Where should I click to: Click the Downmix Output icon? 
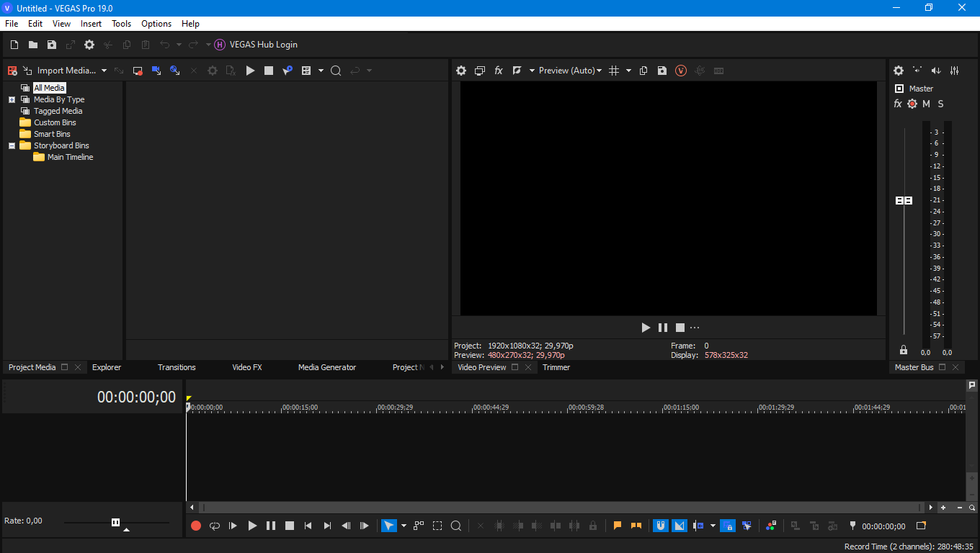(917, 71)
